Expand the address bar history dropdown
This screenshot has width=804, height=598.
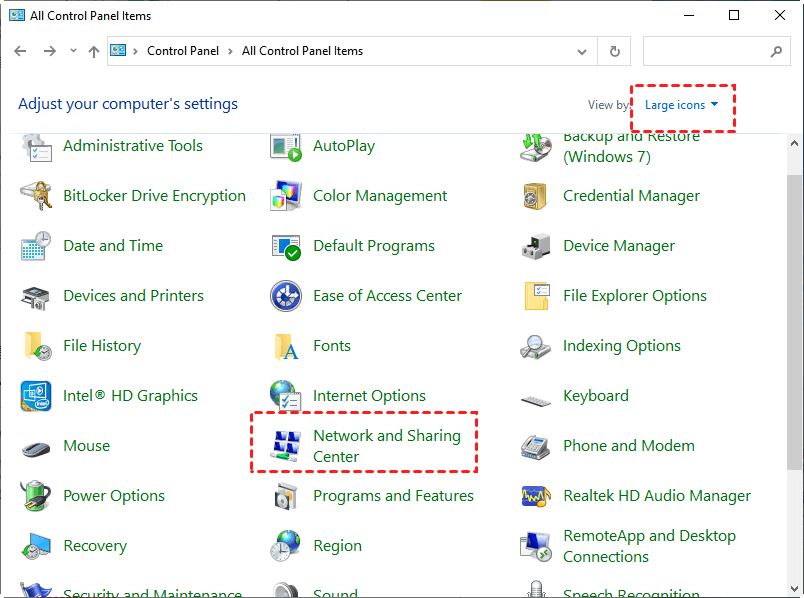pos(581,52)
